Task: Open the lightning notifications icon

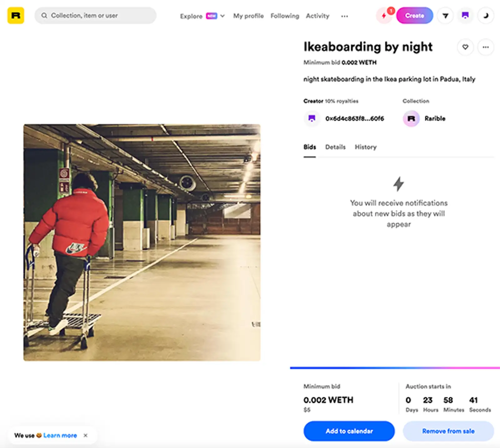Action: click(x=384, y=16)
